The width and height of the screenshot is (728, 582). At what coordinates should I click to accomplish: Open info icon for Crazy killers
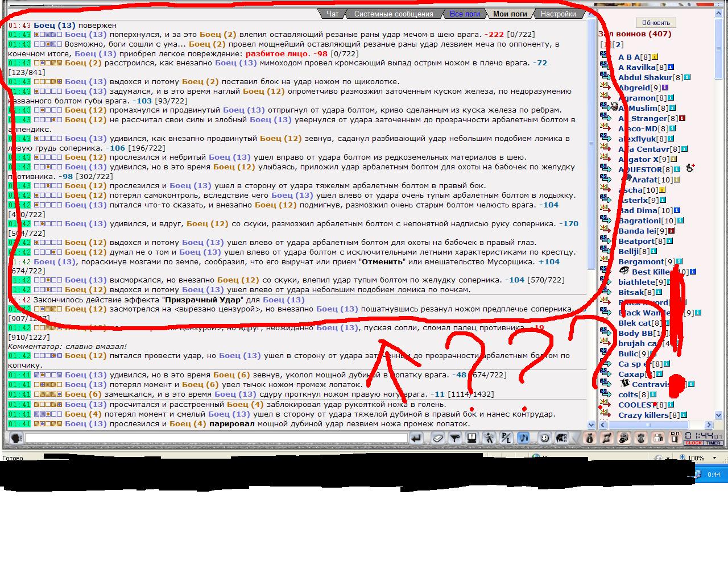pyautogui.click(x=684, y=415)
